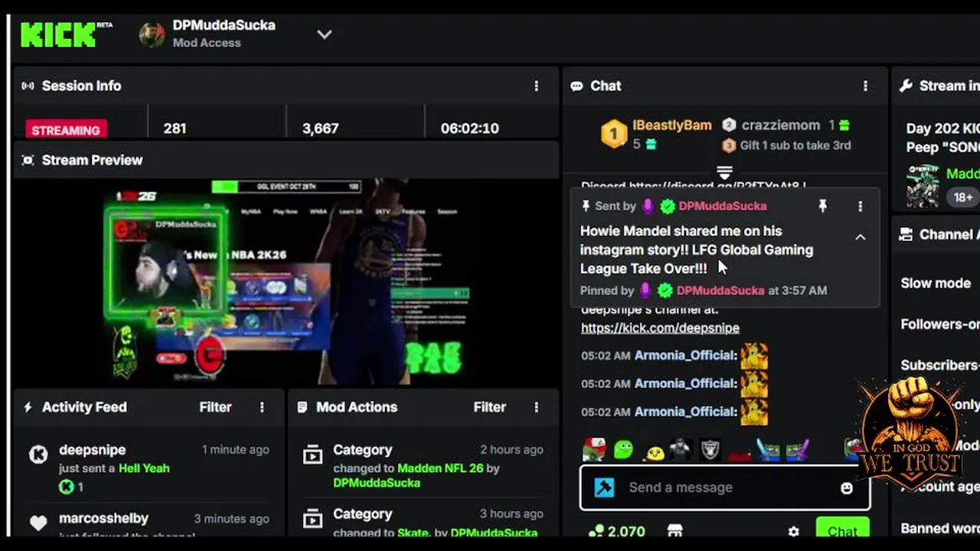980x551 pixels.
Task: Click the Subscribers-only chat setting row
Action: 939,366
